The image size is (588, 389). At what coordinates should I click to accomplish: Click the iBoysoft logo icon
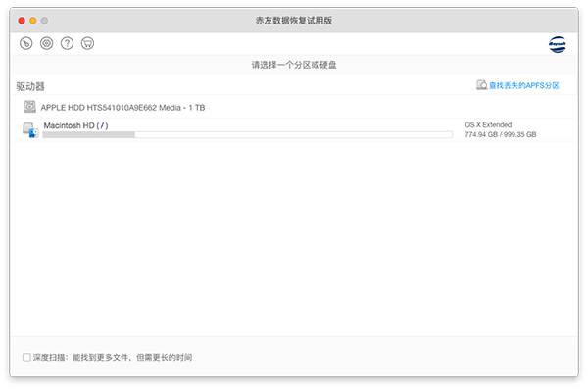558,45
